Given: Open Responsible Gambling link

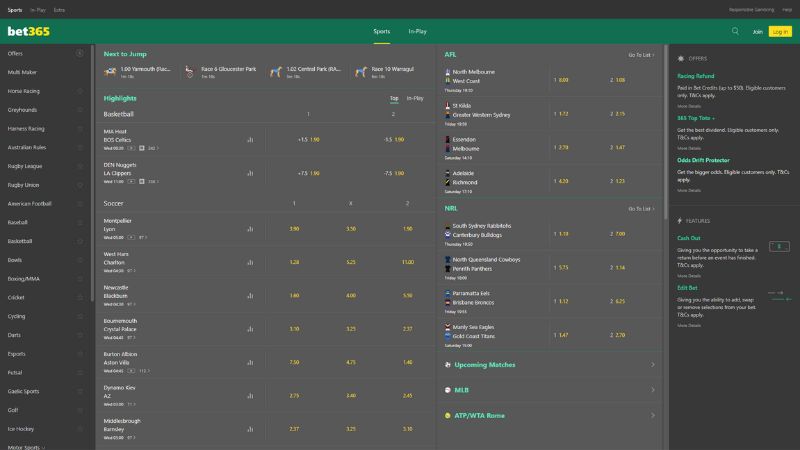Looking at the screenshot, I should click(x=751, y=10).
